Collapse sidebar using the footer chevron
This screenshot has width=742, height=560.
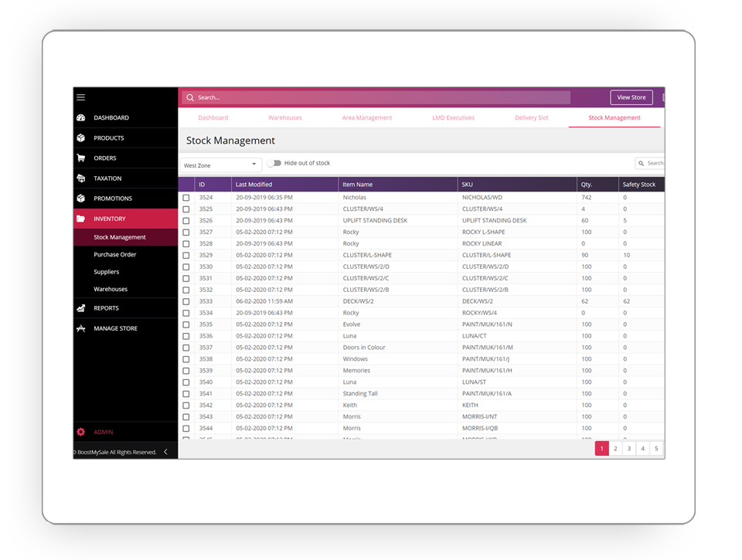(x=165, y=452)
